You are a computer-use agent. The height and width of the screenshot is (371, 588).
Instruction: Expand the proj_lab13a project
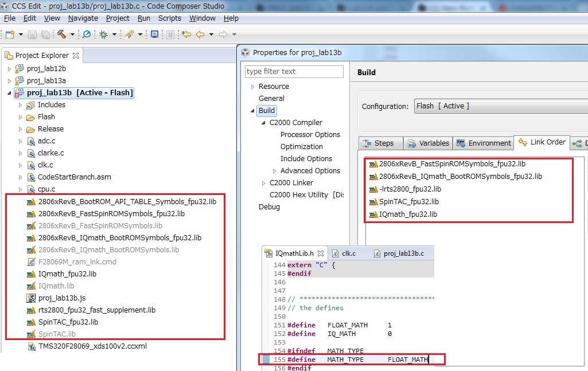coord(9,81)
